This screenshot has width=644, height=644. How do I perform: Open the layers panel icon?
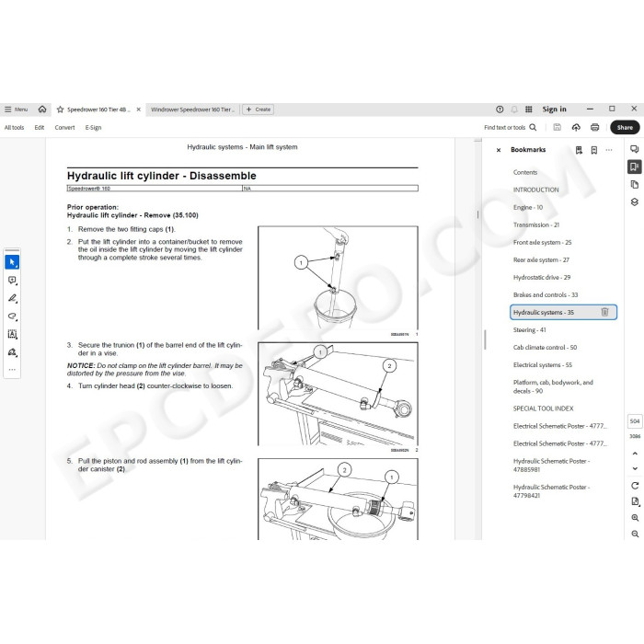[x=635, y=202]
